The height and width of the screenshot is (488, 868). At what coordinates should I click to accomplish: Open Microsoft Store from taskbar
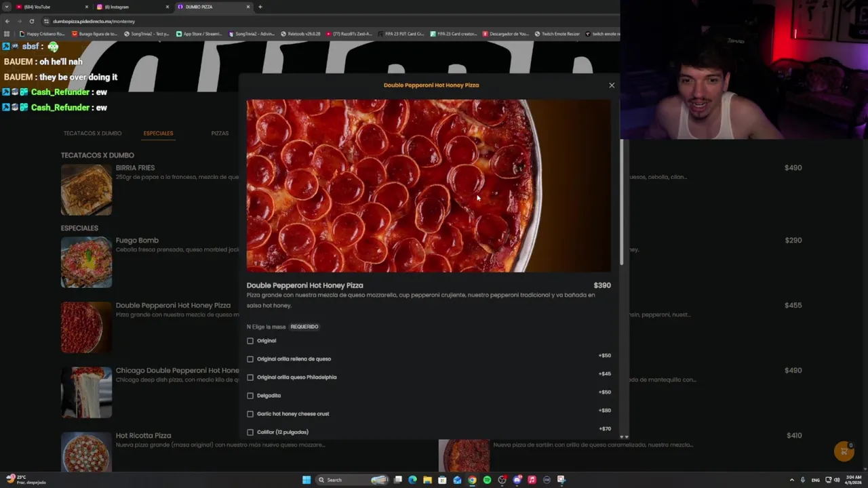[x=442, y=480]
